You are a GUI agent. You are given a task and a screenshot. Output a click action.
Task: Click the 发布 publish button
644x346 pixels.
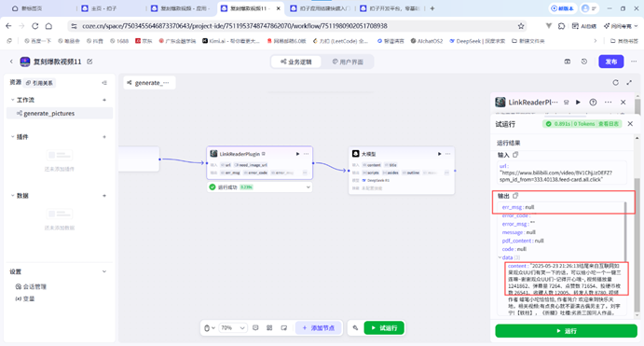tap(611, 62)
